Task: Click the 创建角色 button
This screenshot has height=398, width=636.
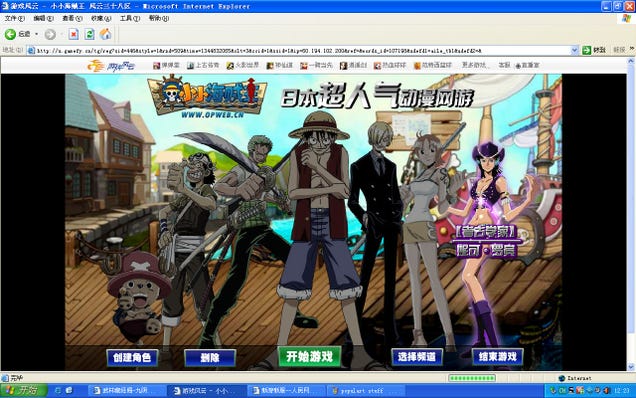Action: pyautogui.click(x=132, y=357)
